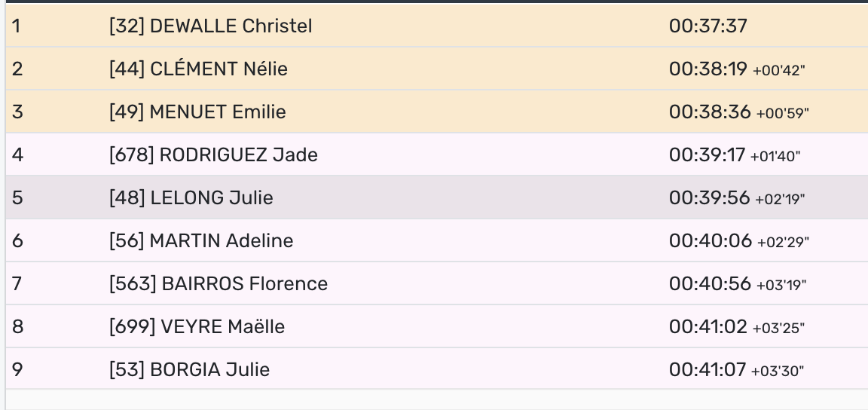This screenshot has width=868, height=410.
Task: Click the winning time 00:37:37
Action: [x=708, y=26]
